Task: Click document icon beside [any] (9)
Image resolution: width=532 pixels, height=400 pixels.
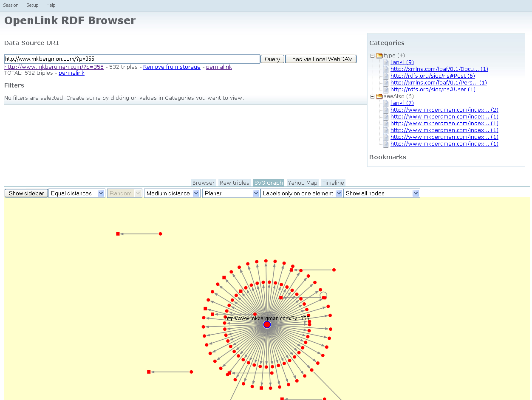Action: pos(386,62)
